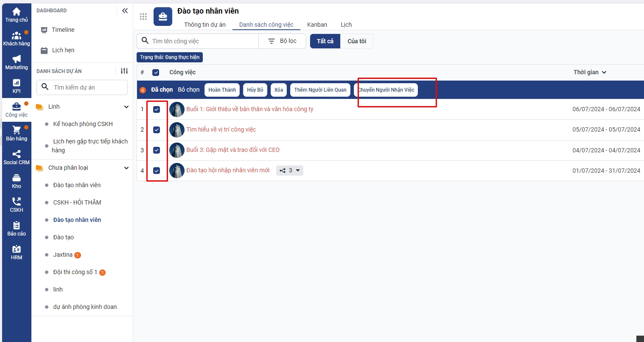Switch to the Kanban tab

[317, 25]
